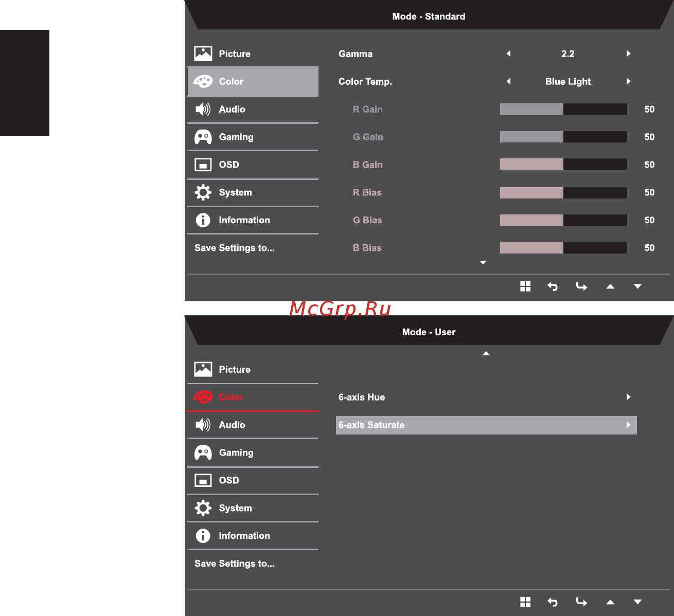This screenshot has width=674, height=616.
Task: Select 6-axis Hue option label
Action: pos(362,397)
